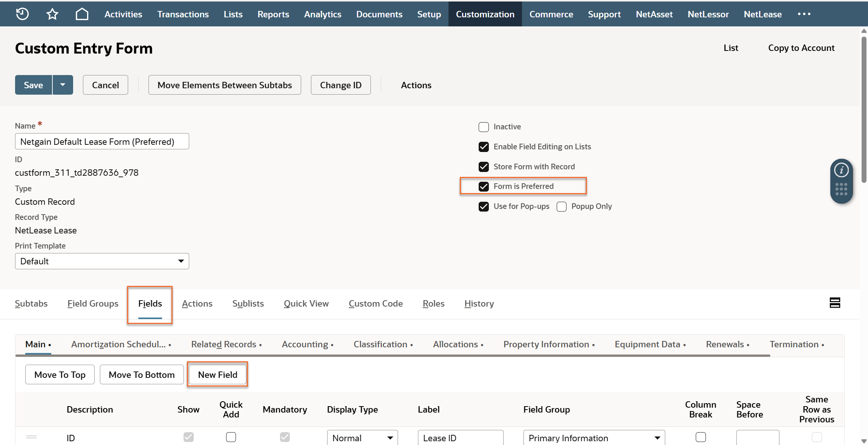Open the Accounting subtab
This screenshot has height=445, width=868.
pyautogui.click(x=305, y=344)
